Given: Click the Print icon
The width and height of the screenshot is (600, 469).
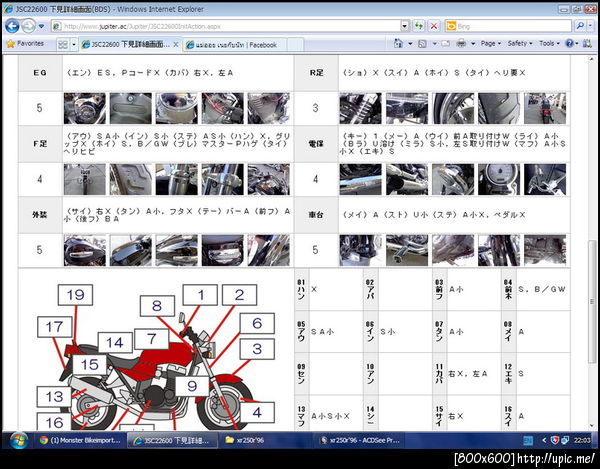Looking at the screenshot, I should click(x=462, y=44).
